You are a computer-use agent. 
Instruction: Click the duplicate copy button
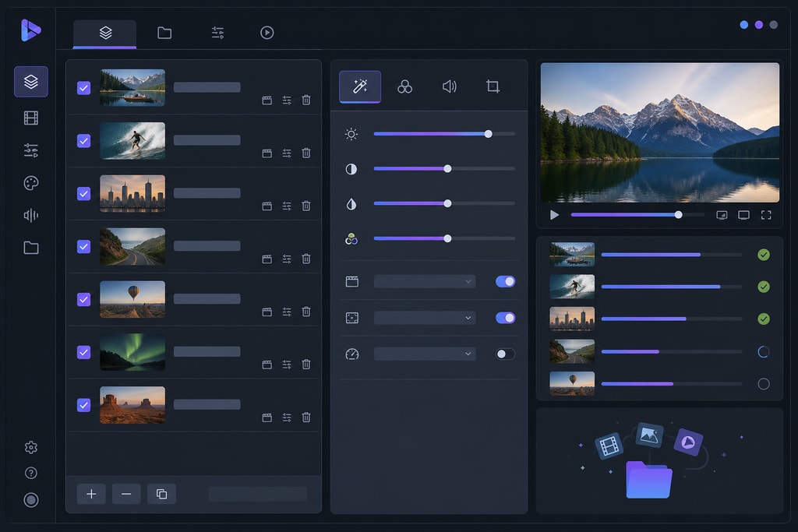coord(162,494)
